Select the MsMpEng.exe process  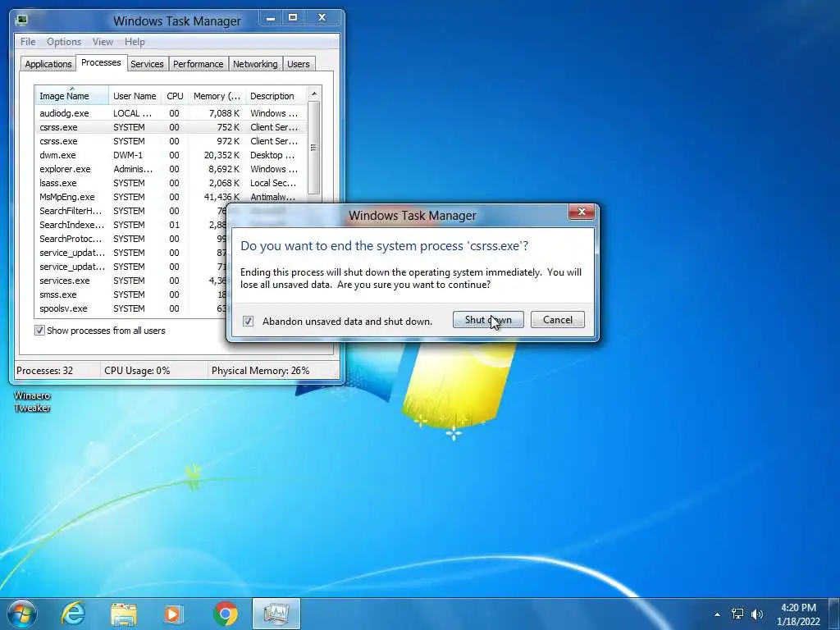coord(171,197)
